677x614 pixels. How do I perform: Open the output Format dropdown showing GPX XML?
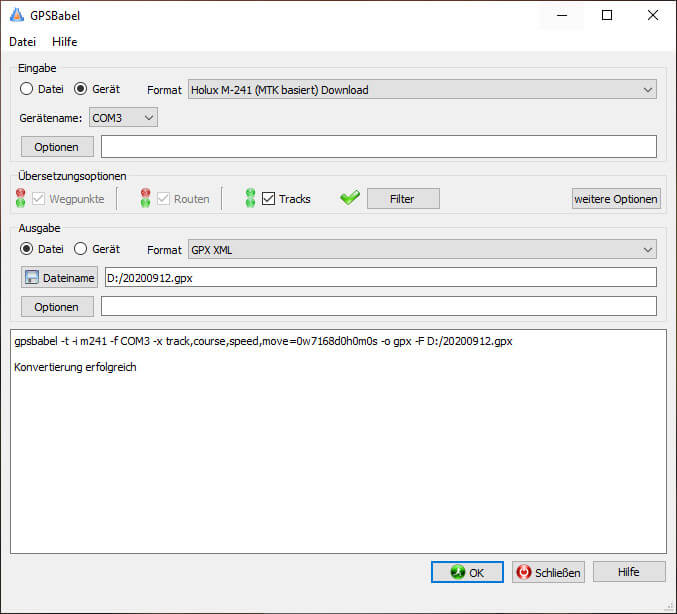[422, 250]
